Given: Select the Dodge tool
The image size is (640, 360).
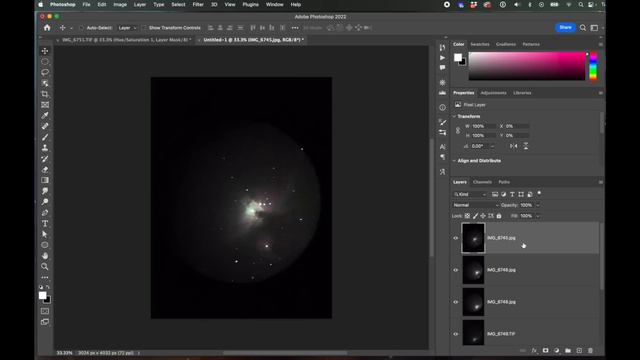Looking at the screenshot, I should 45,202.
